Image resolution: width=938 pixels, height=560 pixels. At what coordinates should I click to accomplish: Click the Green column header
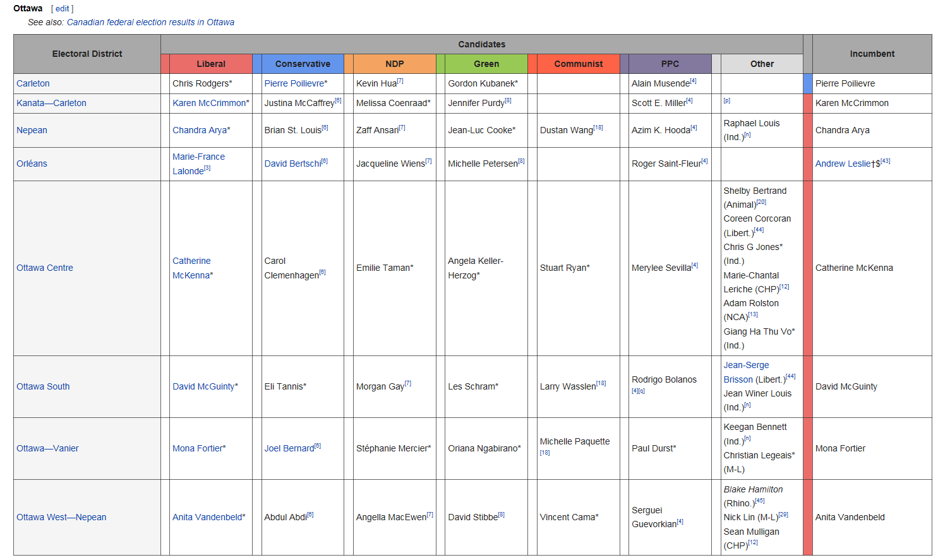coord(486,64)
